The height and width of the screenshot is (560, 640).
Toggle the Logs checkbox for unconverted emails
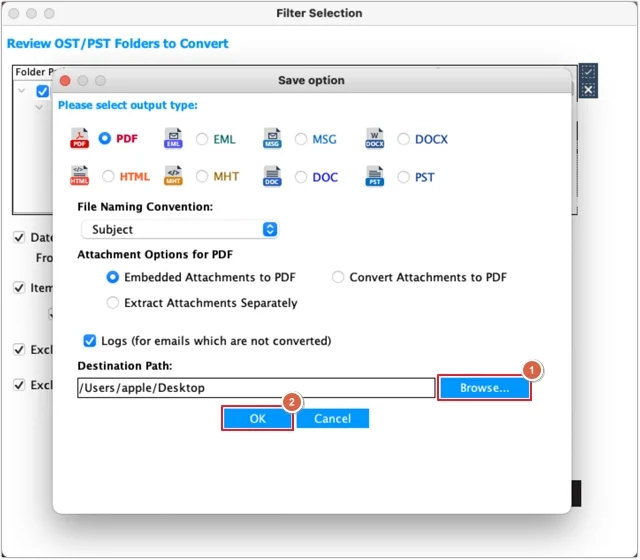click(90, 341)
